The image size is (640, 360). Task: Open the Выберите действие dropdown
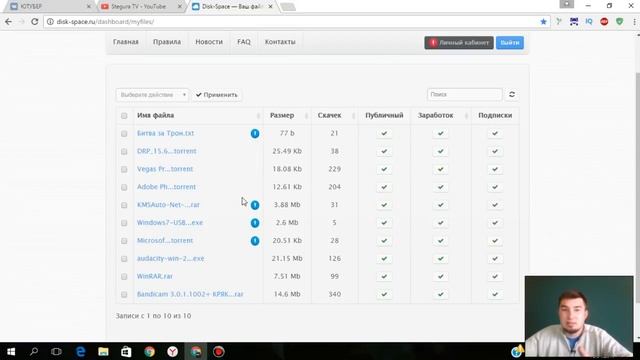152,95
